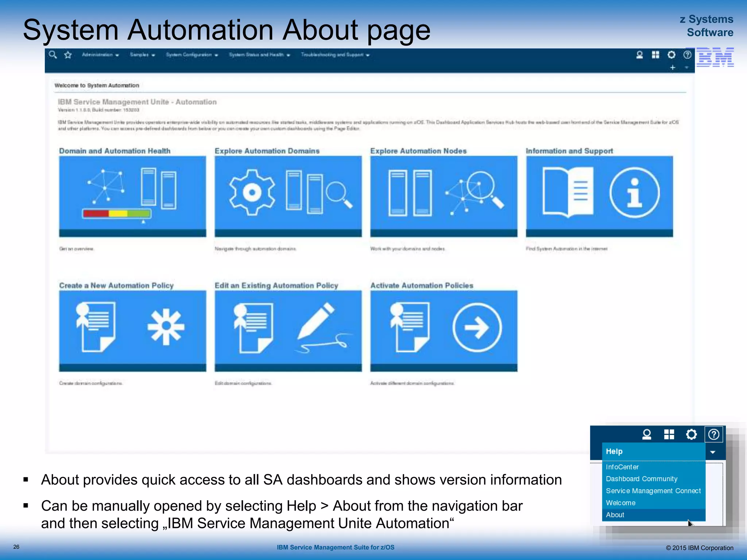This screenshot has width=747, height=560.
Task: Expand the System Configuration dropdown arrow
Action: click(216, 55)
